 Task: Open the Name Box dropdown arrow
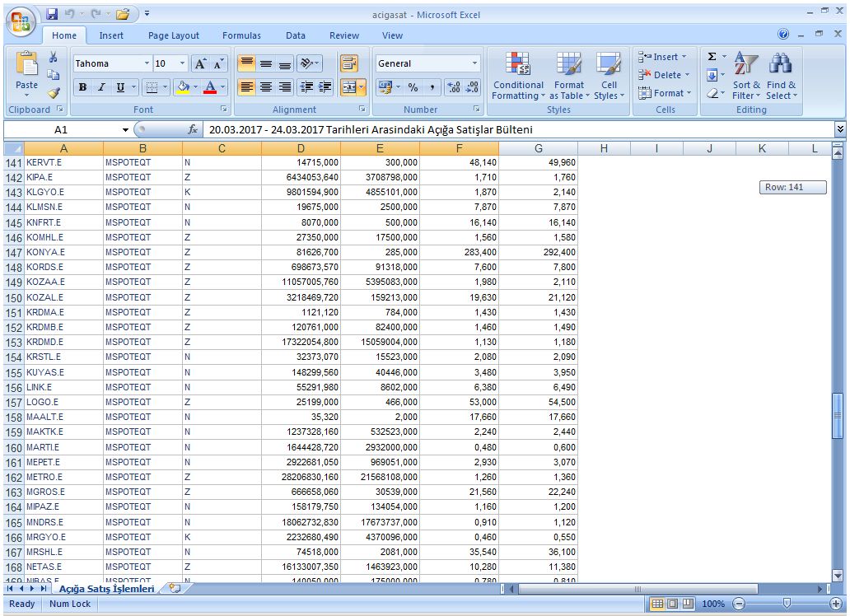[125, 130]
